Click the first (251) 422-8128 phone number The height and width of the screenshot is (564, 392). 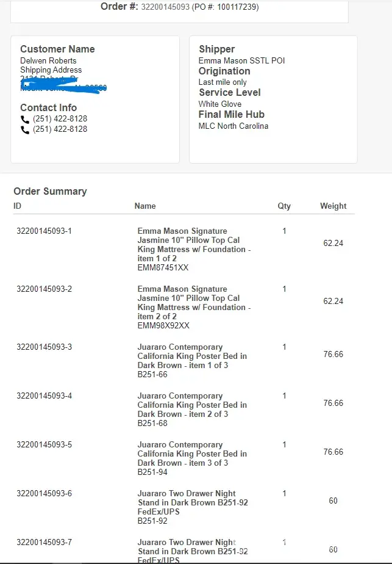(x=60, y=119)
